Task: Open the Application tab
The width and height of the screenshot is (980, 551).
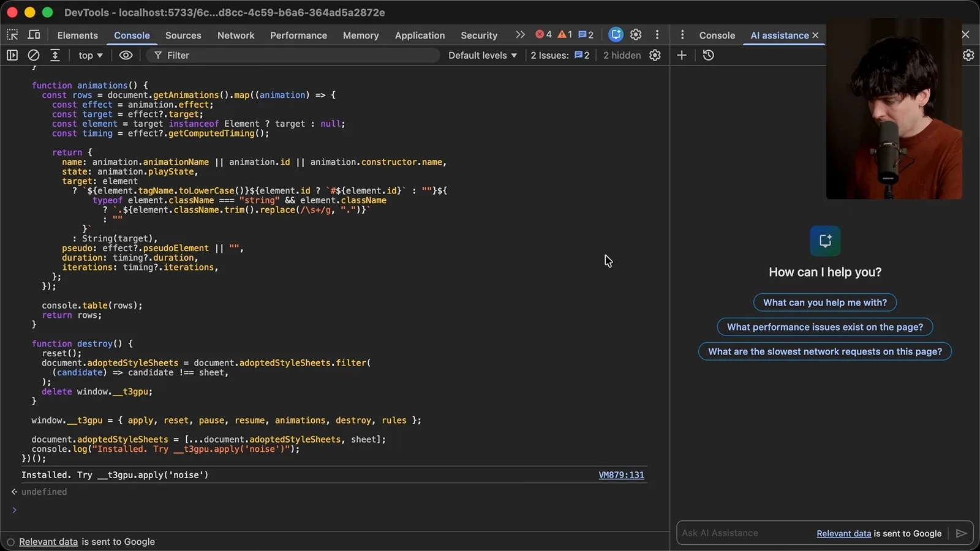Action: point(420,36)
